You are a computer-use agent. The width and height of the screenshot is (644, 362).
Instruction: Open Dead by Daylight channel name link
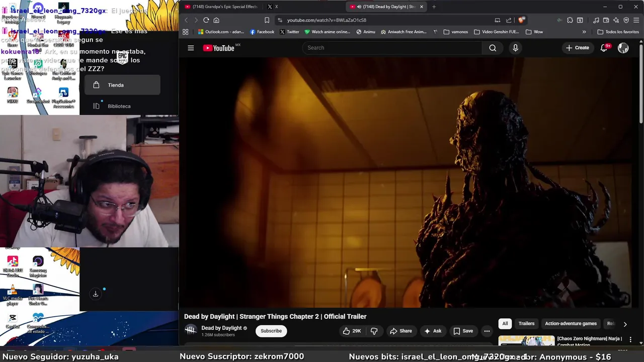[222, 328]
